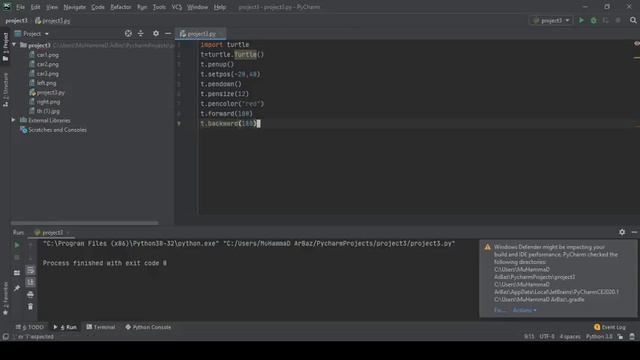
Task: Click the 'import turtle' code line
Action: pos(224,44)
